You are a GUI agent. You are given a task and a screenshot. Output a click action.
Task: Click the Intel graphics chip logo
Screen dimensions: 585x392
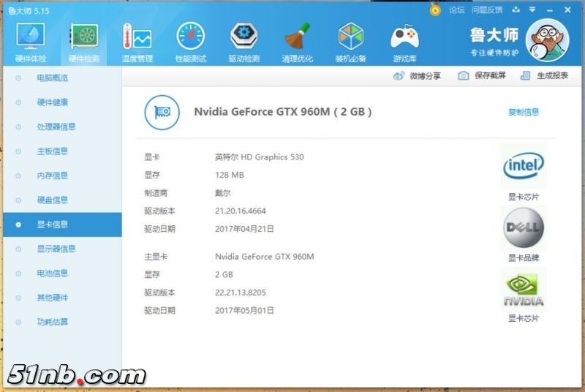[x=524, y=167]
